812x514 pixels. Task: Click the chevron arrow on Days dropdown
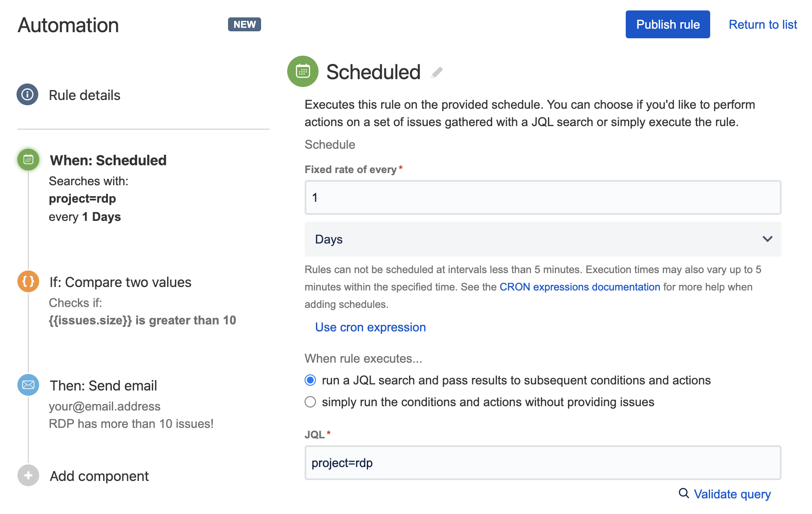(767, 239)
